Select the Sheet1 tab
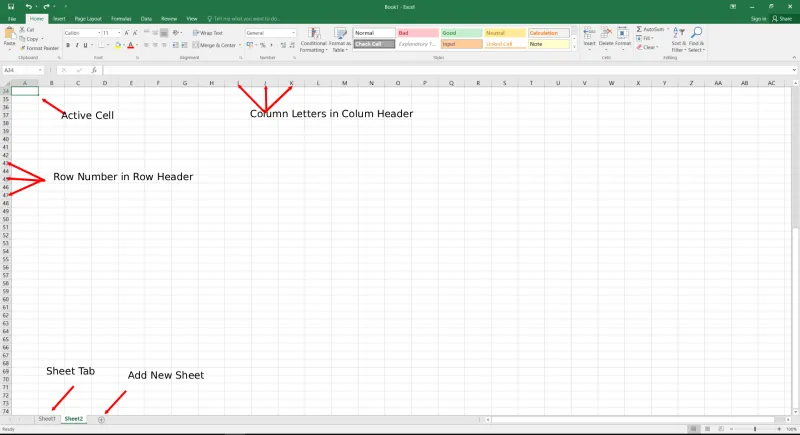The height and width of the screenshot is (435, 800). tap(47, 419)
